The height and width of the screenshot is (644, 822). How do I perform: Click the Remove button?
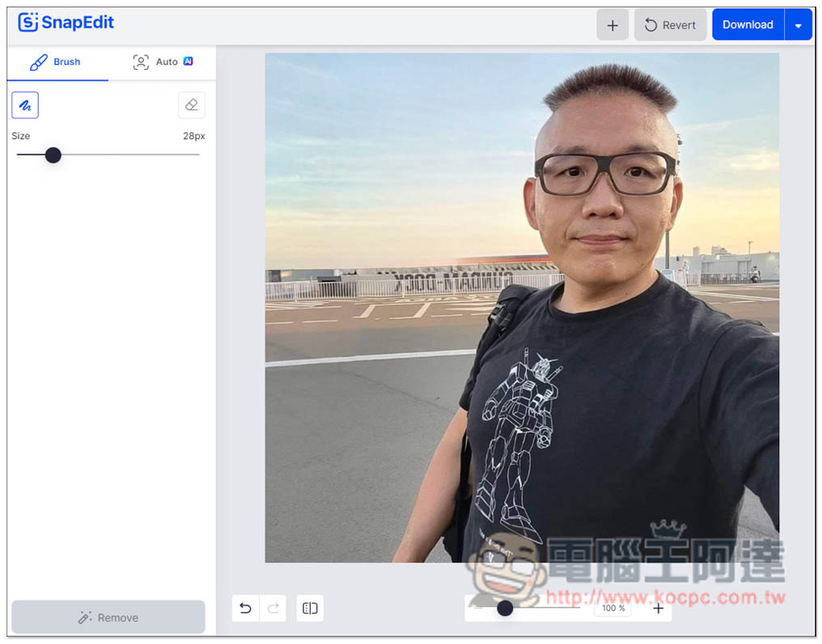(108, 618)
